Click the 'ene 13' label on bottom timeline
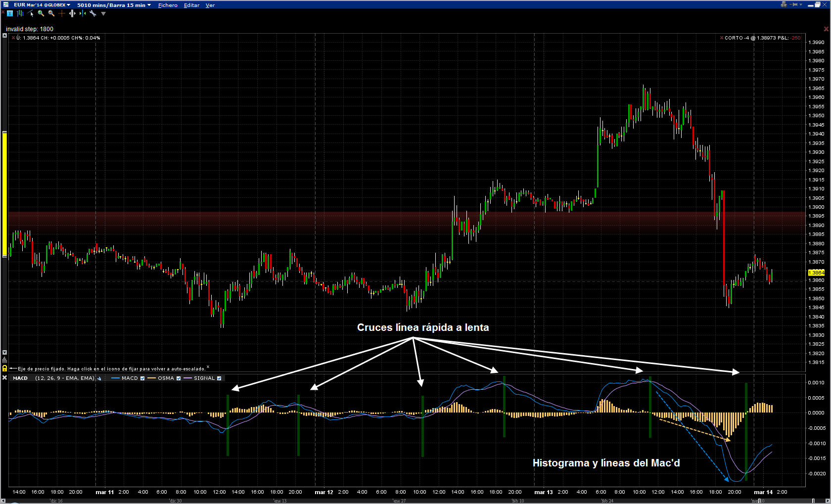The height and width of the screenshot is (504, 831). pyautogui.click(x=280, y=501)
